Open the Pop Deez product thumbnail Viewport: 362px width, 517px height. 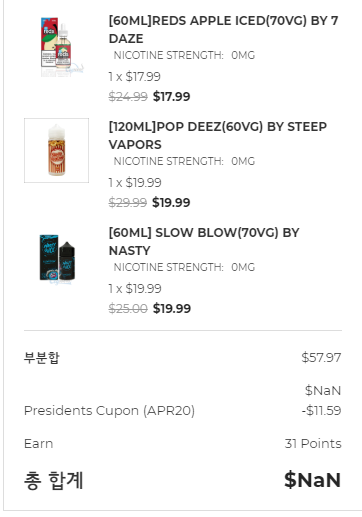(x=56, y=150)
